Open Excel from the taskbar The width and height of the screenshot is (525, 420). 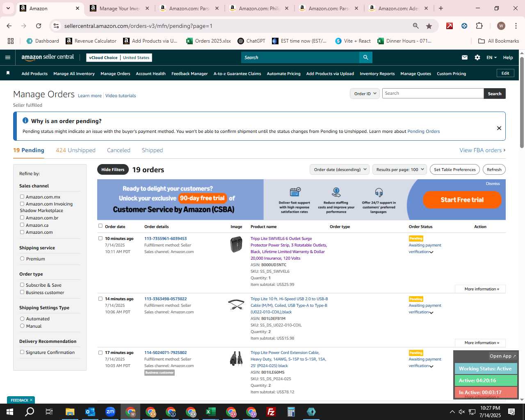[x=210, y=412]
